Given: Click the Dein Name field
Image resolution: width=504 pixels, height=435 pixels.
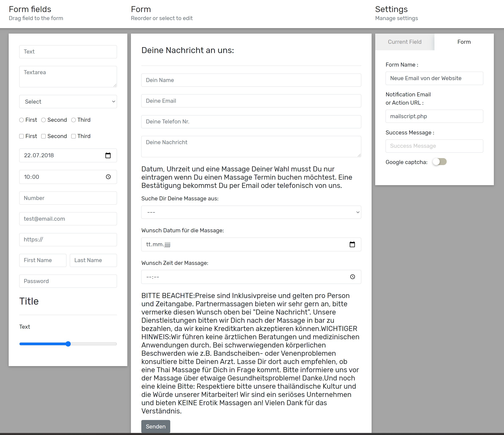Looking at the screenshot, I should point(251,80).
